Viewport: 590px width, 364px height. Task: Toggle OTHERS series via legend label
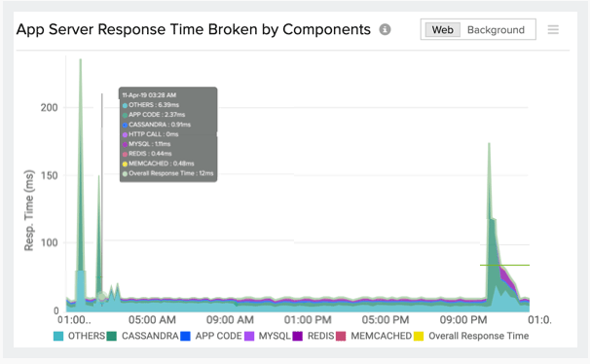[87, 336]
